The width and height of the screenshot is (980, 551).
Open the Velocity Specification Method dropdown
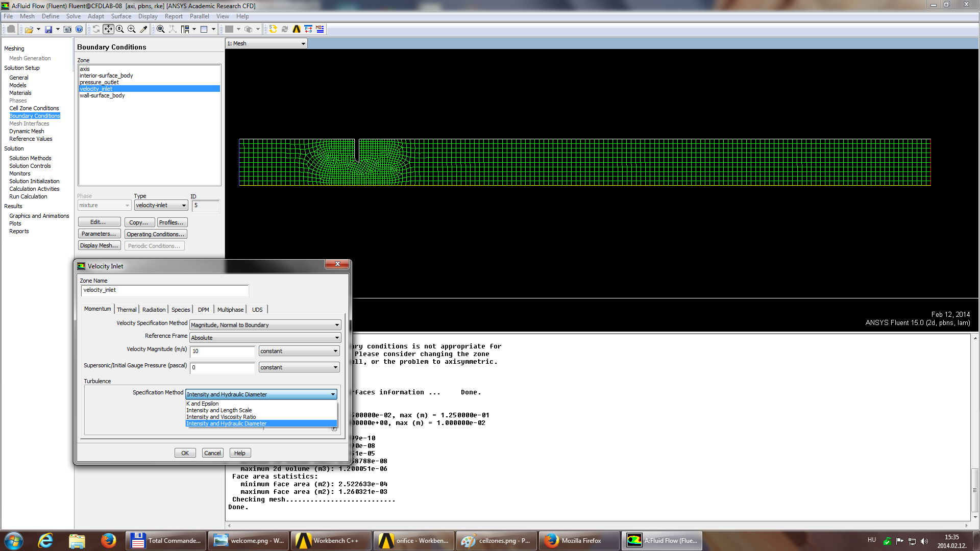(x=265, y=325)
